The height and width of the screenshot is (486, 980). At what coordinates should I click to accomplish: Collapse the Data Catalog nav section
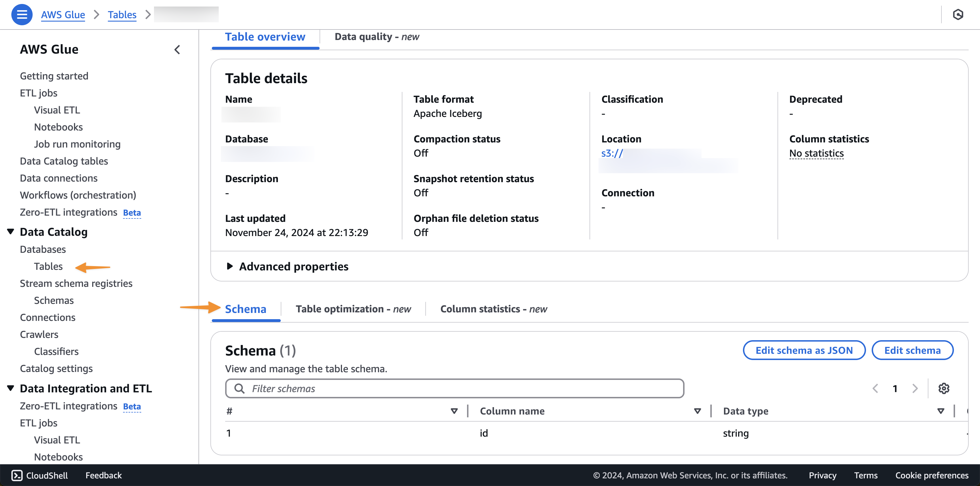click(x=11, y=232)
